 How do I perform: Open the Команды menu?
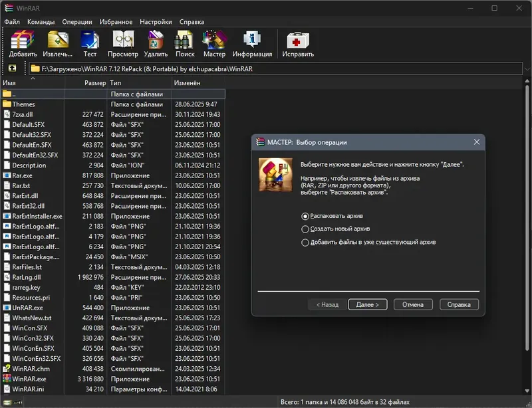point(41,22)
